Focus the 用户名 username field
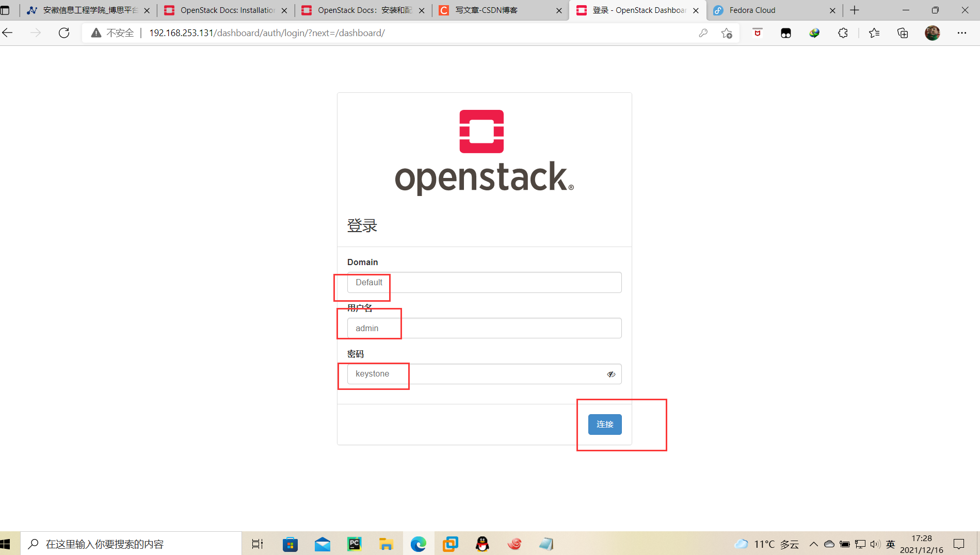 (x=484, y=328)
